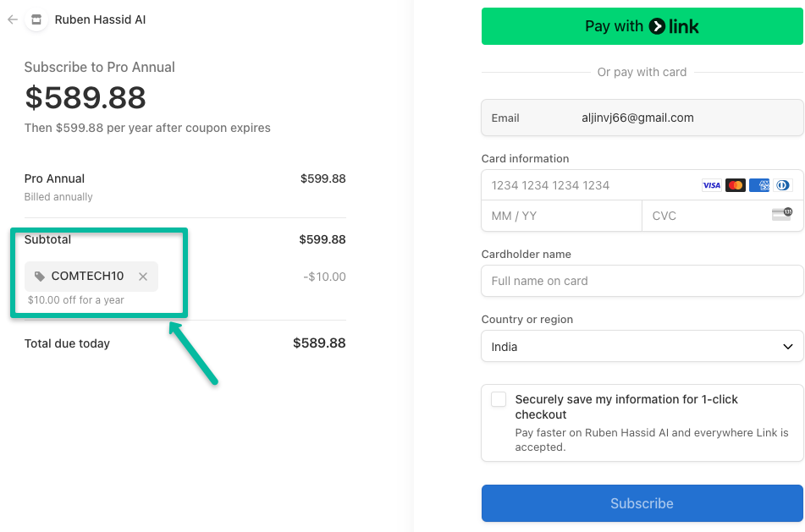Viewport: 805px width, 532px height.
Task: Click the CVC card hint icon
Action: point(781,215)
